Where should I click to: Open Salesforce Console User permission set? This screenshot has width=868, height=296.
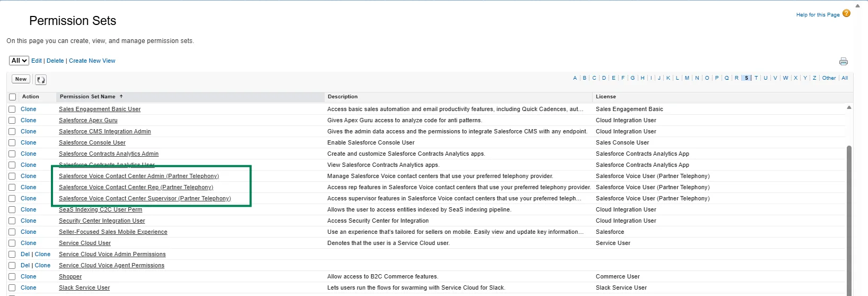pyautogui.click(x=92, y=142)
